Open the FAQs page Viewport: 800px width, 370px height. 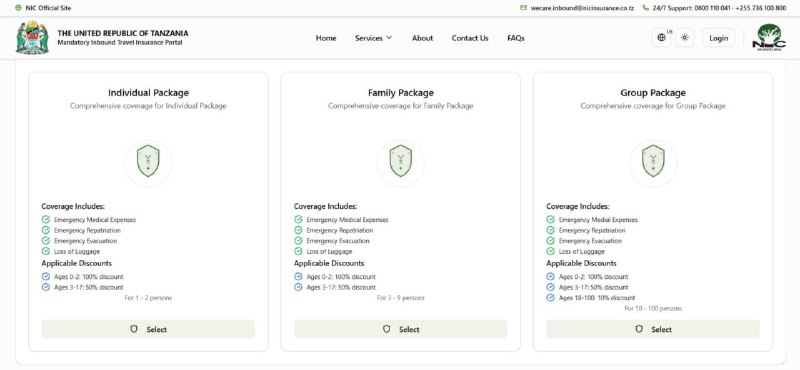point(516,38)
